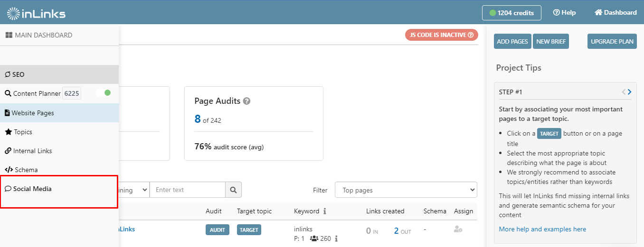Click the 0 IN links count

tap(372, 231)
